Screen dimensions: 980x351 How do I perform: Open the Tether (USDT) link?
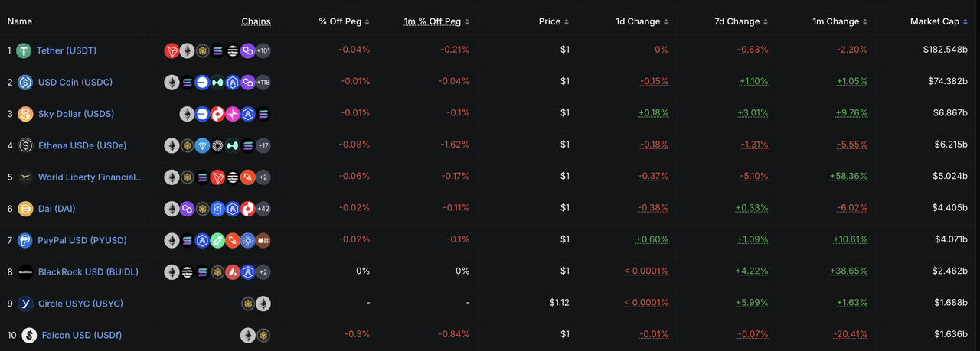67,50
